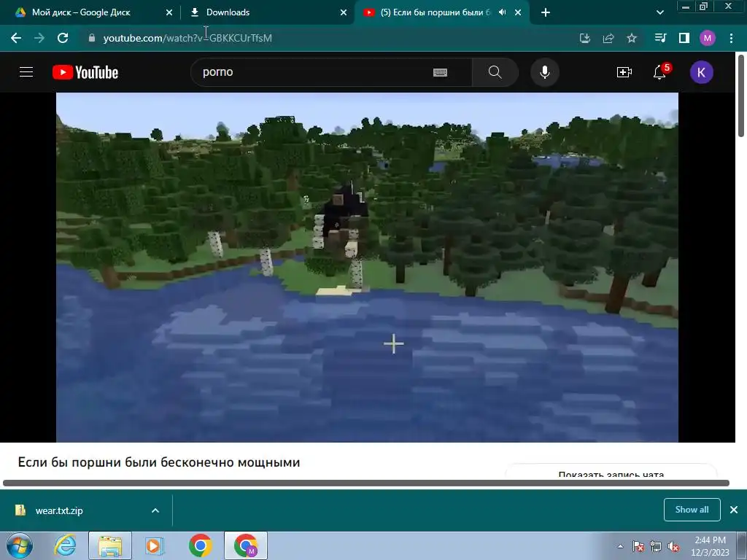The image size is (747, 560).
Task: Click Показать запись чата button
Action: (x=611, y=472)
